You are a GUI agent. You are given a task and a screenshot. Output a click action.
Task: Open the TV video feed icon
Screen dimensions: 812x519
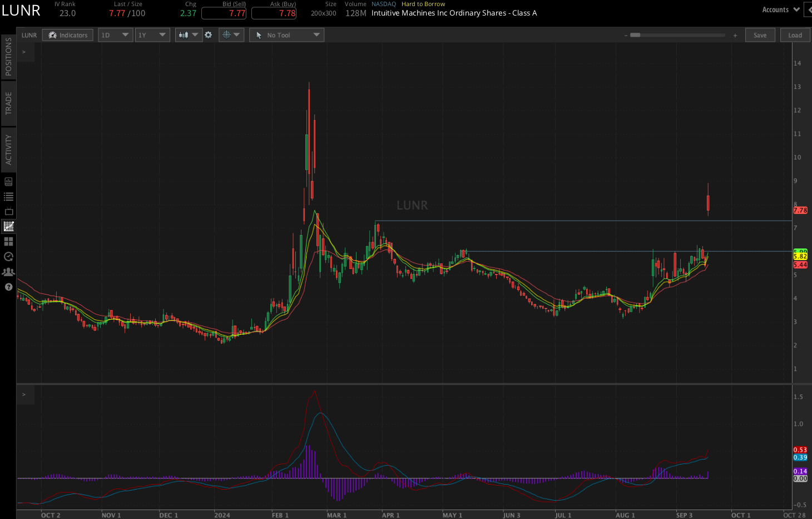pos(8,212)
